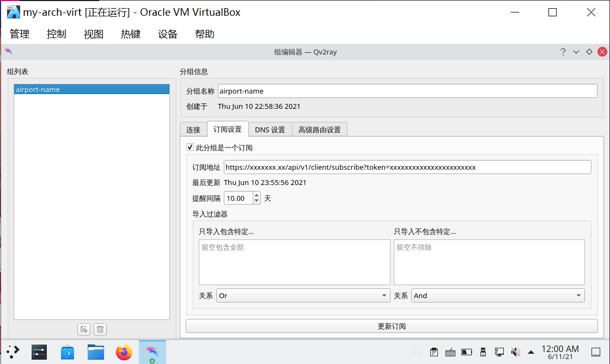The image size is (610, 364).
Task: Expand the 关系 Or dropdown
Action: click(x=383, y=295)
